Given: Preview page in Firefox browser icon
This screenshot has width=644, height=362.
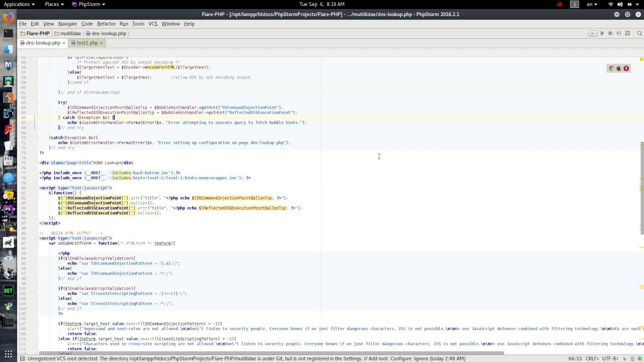Looking at the screenshot, I should tap(619, 68).
